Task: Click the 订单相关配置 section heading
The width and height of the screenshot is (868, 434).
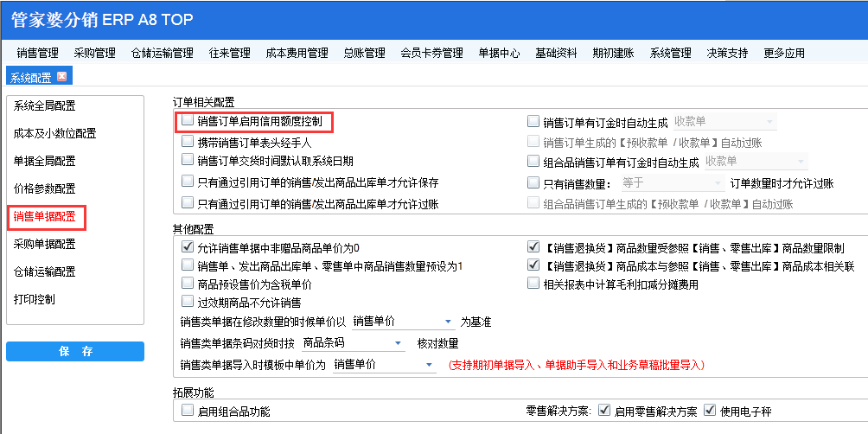Action: point(204,101)
